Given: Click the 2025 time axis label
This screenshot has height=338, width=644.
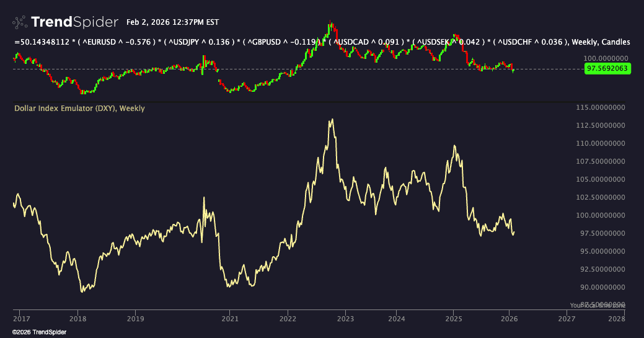Looking at the screenshot, I should click(454, 319).
